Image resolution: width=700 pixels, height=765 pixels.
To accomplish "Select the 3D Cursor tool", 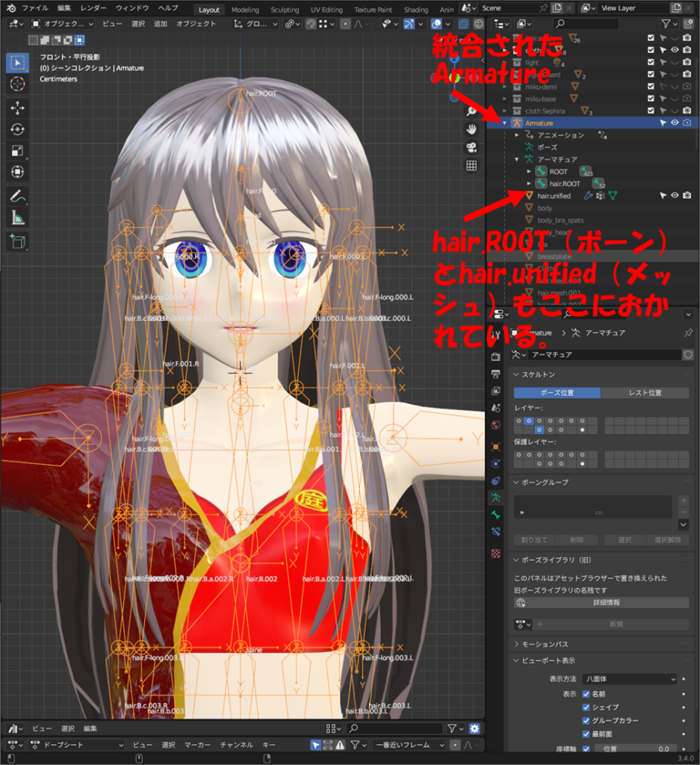I will point(18,84).
